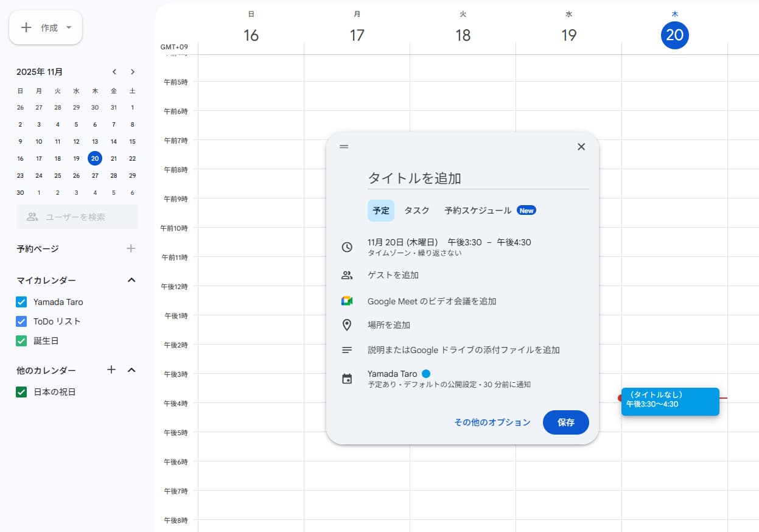Collapse the マイカレンダー section
This screenshot has width=759, height=532.
pos(131,280)
